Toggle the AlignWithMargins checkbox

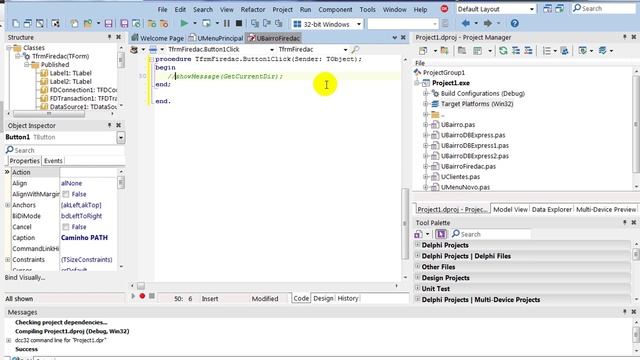[66, 194]
